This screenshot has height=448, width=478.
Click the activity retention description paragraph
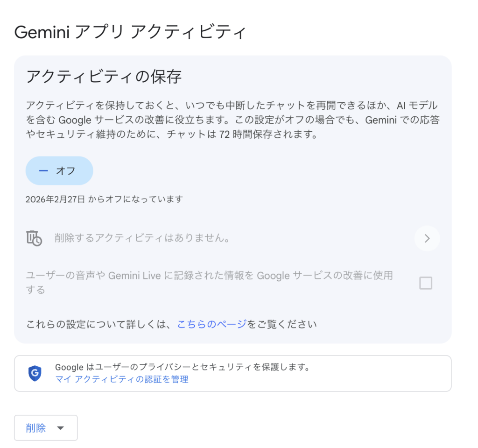232,120
